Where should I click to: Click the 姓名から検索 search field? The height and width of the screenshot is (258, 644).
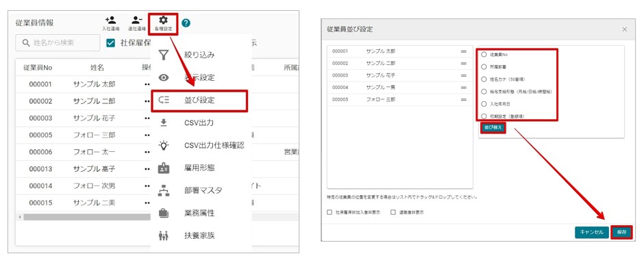click(58, 42)
